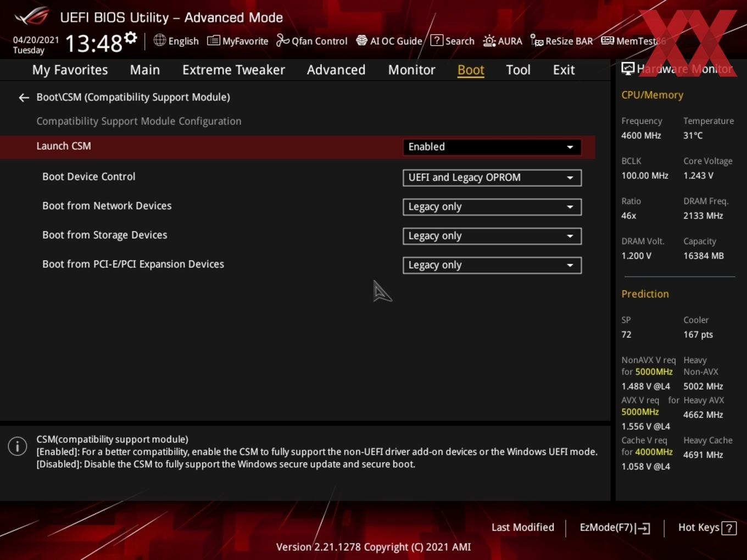Viewport: 747px width, 560px height.
Task: Click Version 2.21.1278 copyright text
Action: pos(374,547)
